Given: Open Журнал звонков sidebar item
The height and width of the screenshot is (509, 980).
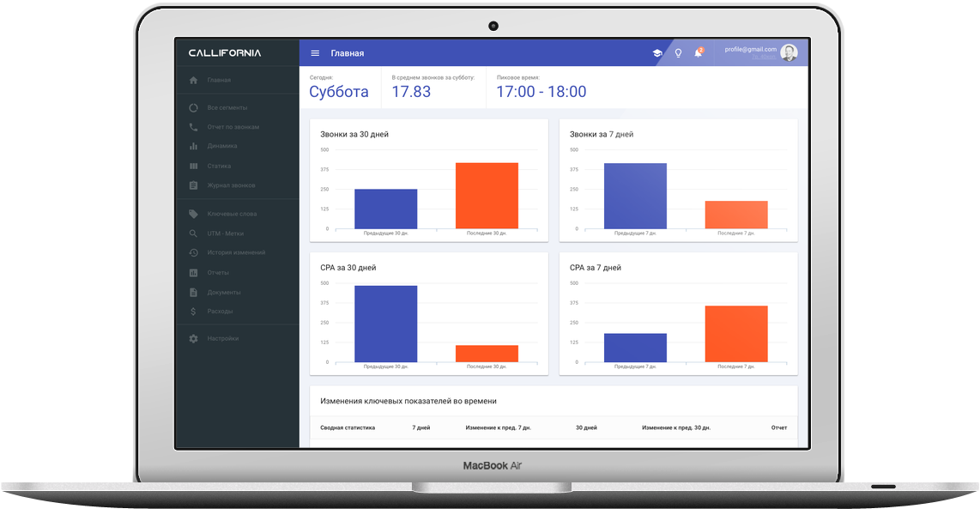Looking at the screenshot, I should (231, 185).
